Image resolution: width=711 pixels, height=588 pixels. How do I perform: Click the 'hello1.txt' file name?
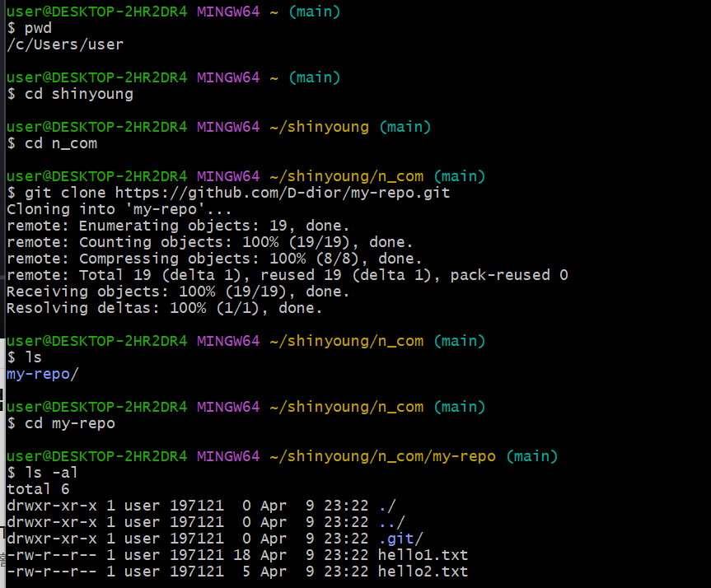(423, 555)
